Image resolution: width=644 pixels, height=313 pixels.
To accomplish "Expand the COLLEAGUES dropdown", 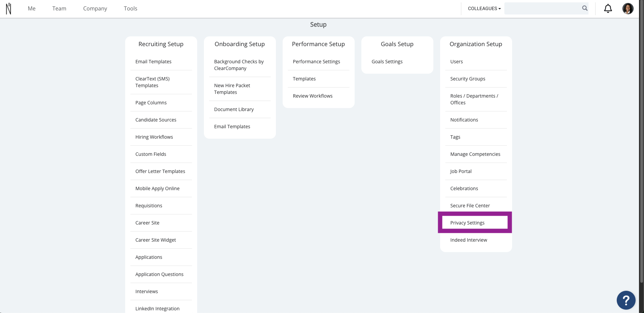I will click(484, 8).
